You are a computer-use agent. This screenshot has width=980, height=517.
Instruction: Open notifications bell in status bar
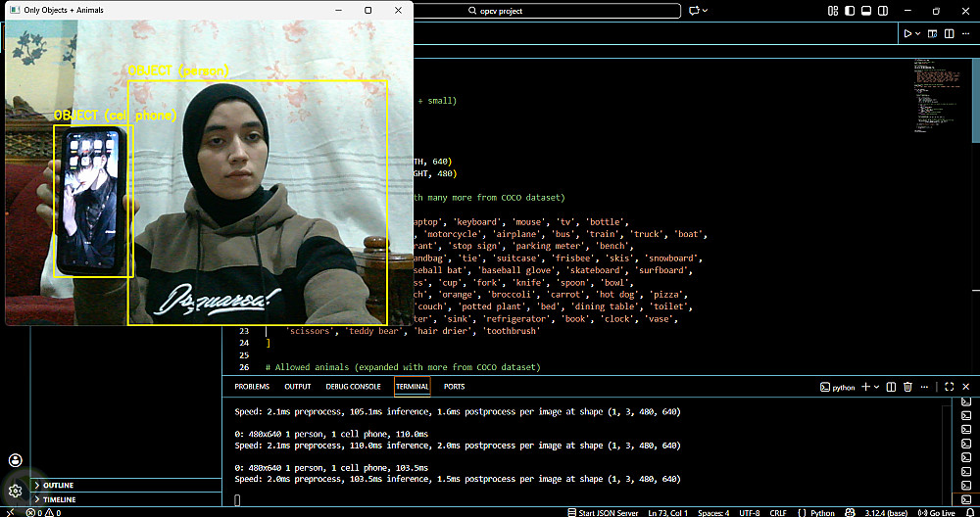[970, 513]
